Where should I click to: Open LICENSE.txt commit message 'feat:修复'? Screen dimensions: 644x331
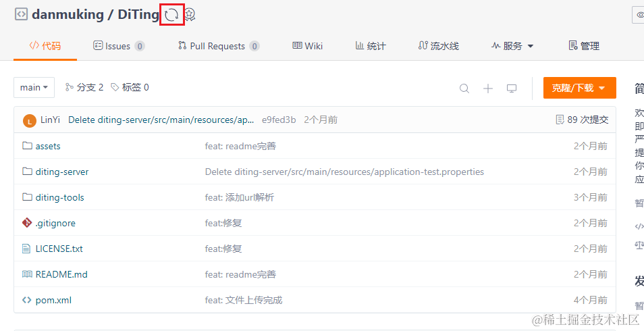click(223, 249)
